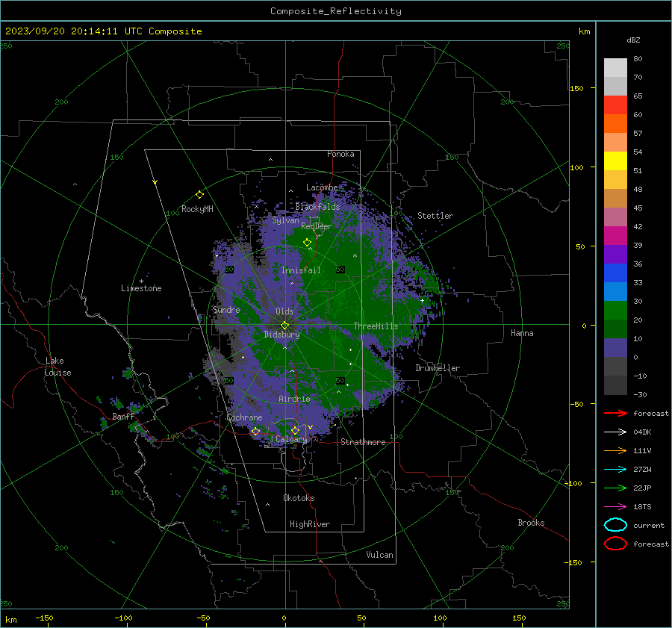
Task: Click the Limestone label
Action: coord(141,288)
